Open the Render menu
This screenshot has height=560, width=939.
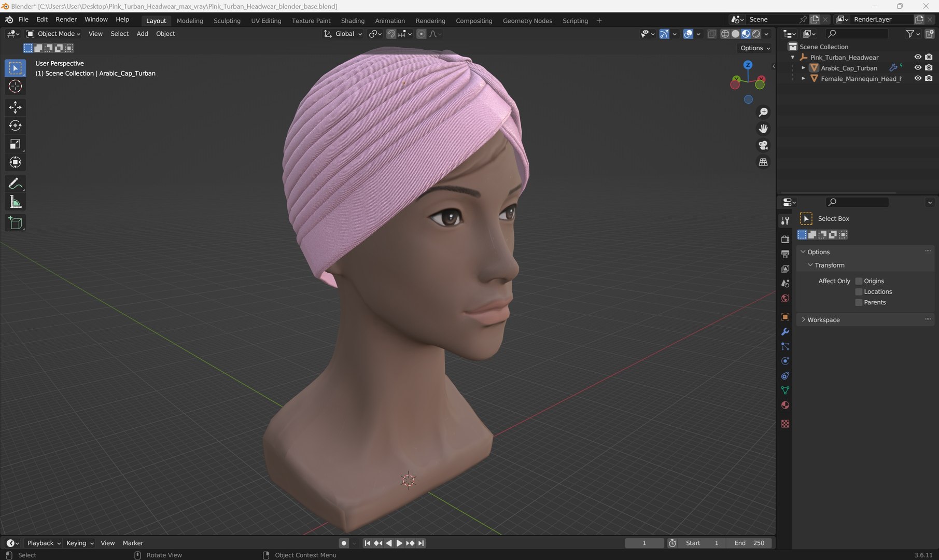(66, 19)
